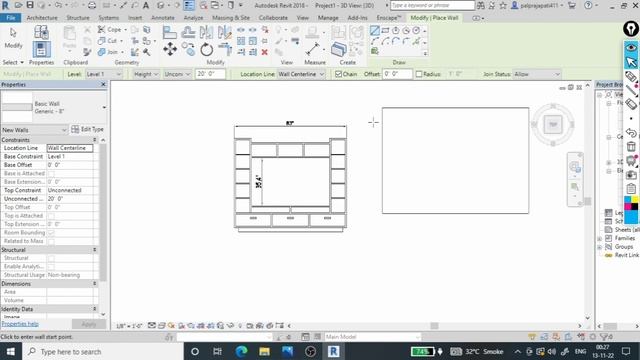Open the Massing & Site ribbon tab

(x=231, y=18)
